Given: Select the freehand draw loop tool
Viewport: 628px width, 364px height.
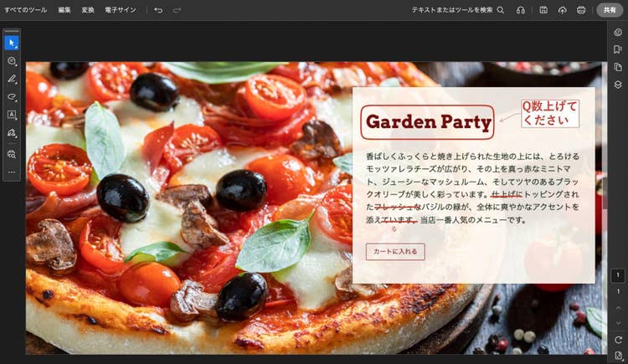Looking at the screenshot, I should 12,97.
